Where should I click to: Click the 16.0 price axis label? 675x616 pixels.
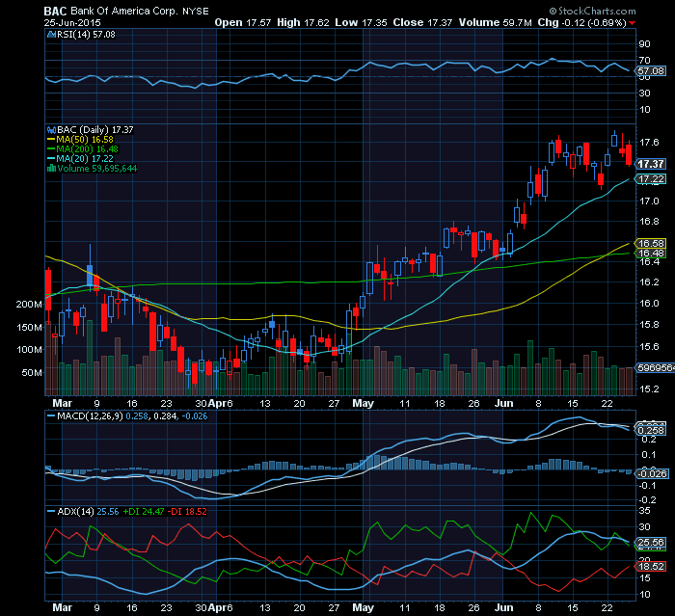pyautogui.click(x=649, y=304)
